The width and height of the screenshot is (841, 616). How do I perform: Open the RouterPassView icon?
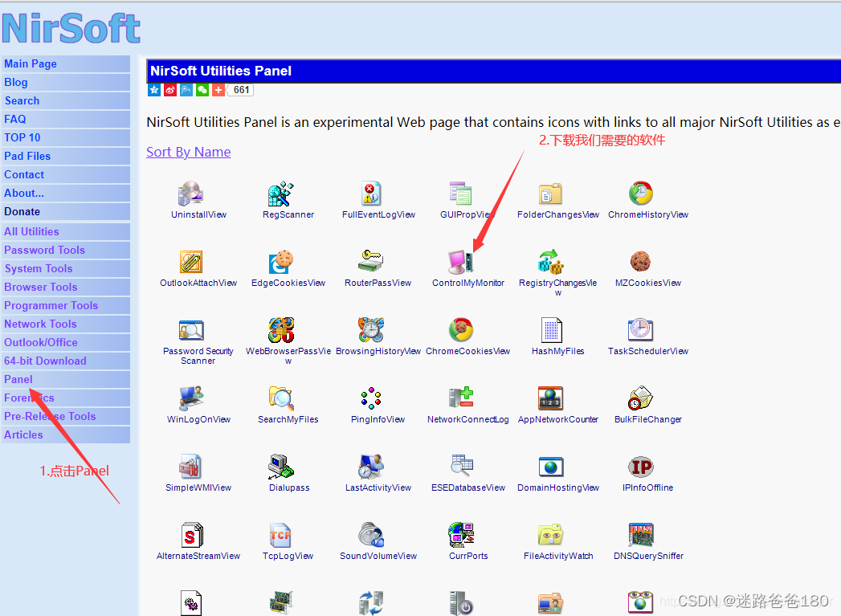click(x=370, y=262)
